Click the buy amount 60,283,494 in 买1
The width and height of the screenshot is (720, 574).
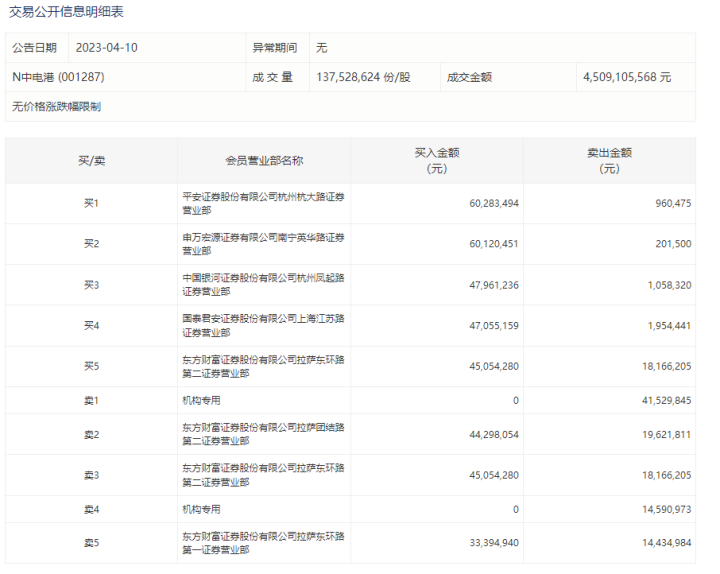pyautogui.click(x=493, y=203)
